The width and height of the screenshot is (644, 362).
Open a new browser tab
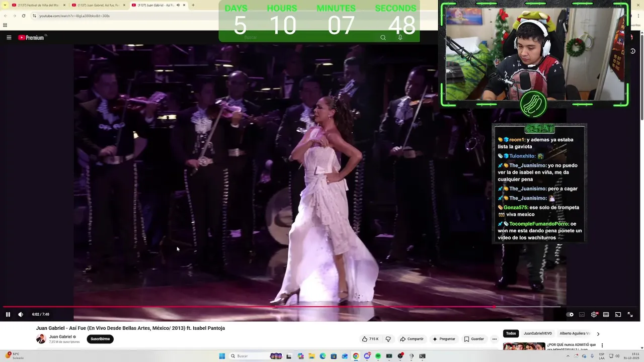coord(193,5)
